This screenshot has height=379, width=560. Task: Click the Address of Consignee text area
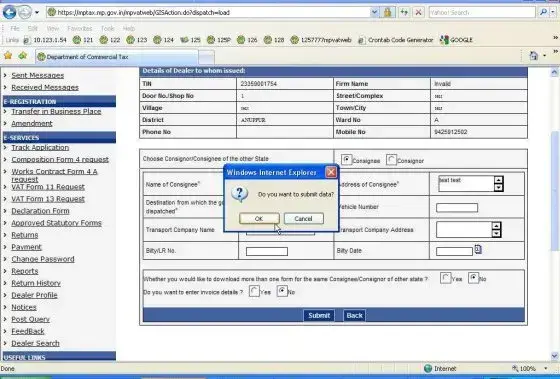tap(466, 184)
